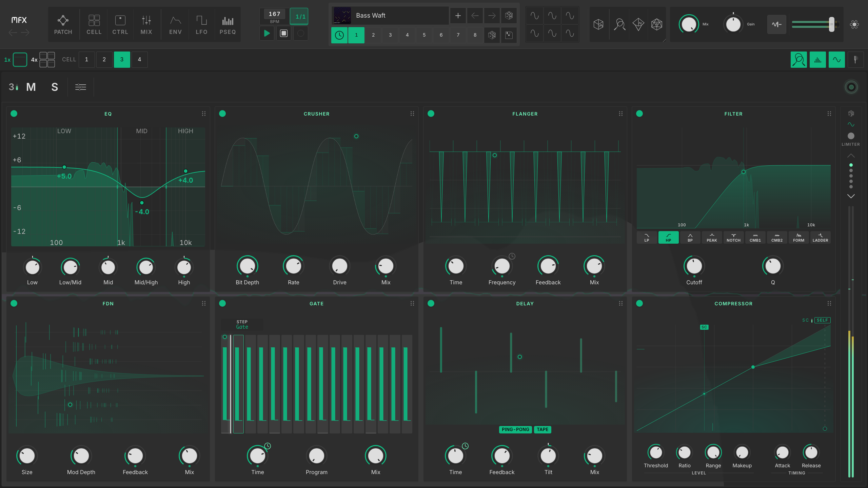
Task: Toggle the green sine wave display button
Action: (x=836, y=60)
